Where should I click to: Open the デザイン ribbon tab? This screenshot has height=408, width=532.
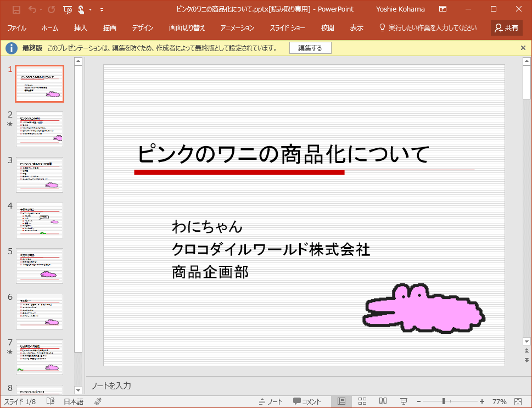coord(143,27)
